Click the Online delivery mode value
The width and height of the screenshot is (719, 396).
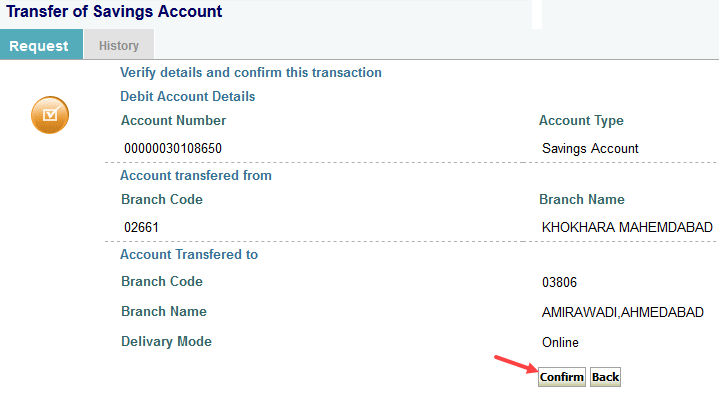[560, 342]
